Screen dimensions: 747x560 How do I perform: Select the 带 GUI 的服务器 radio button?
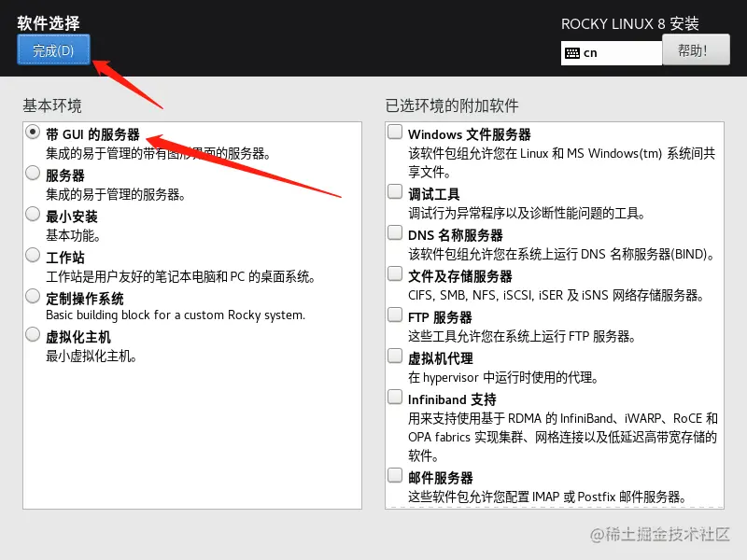click(x=33, y=132)
